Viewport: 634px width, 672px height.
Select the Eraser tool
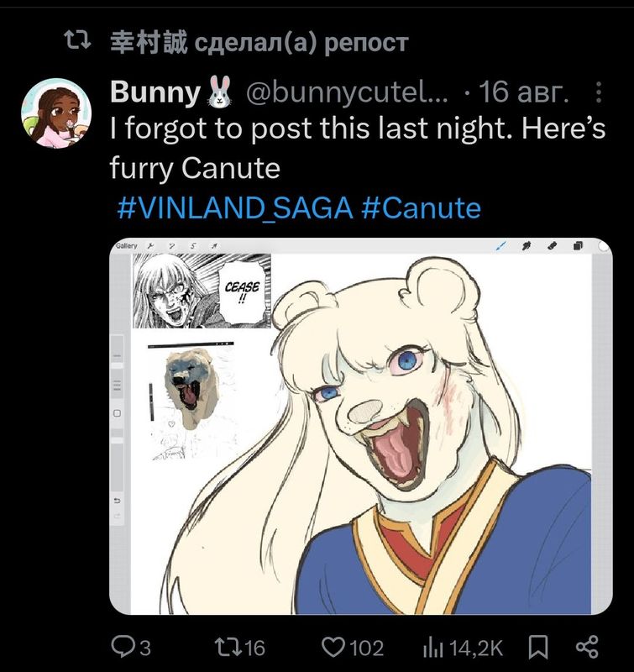point(552,246)
